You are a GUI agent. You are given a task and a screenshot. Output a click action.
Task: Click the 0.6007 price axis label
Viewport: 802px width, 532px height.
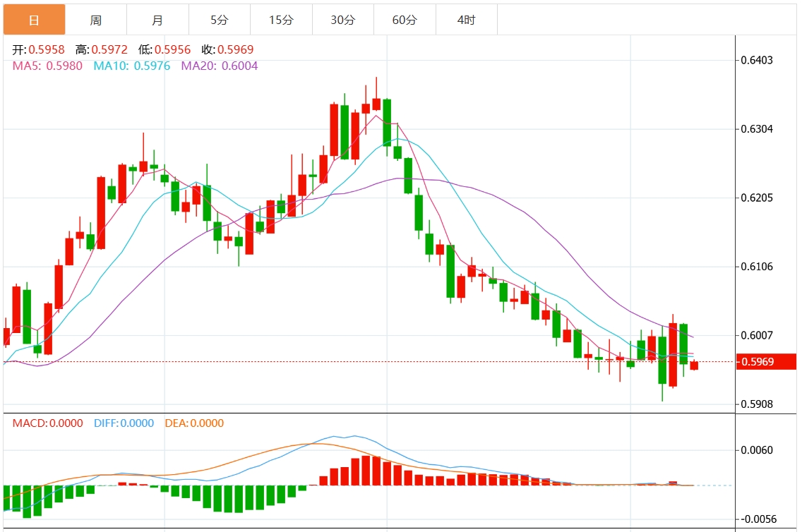[757, 335]
